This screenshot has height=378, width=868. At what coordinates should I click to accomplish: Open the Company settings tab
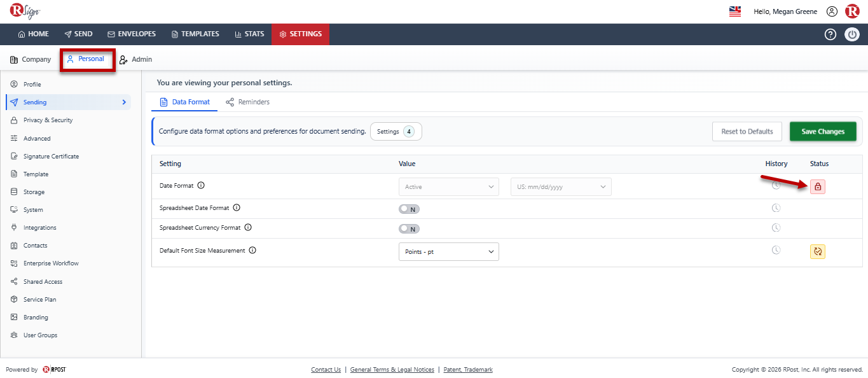pos(31,59)
